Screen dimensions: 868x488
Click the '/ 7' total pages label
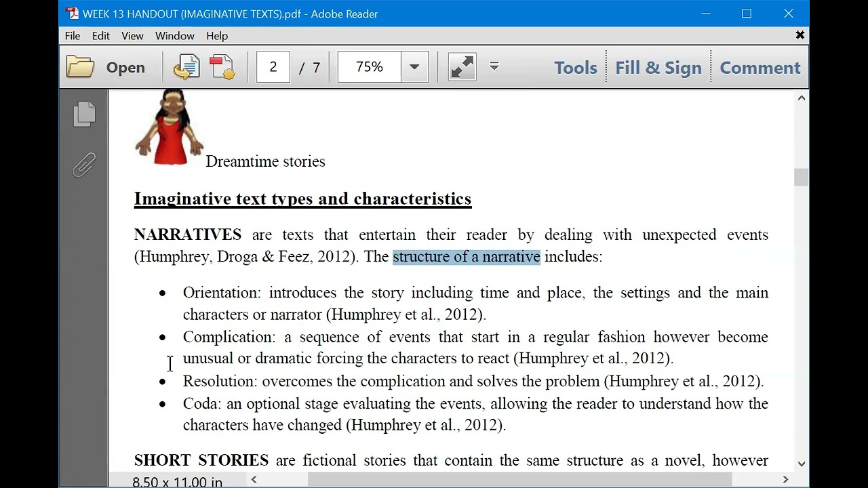click(x=311, y=67)
